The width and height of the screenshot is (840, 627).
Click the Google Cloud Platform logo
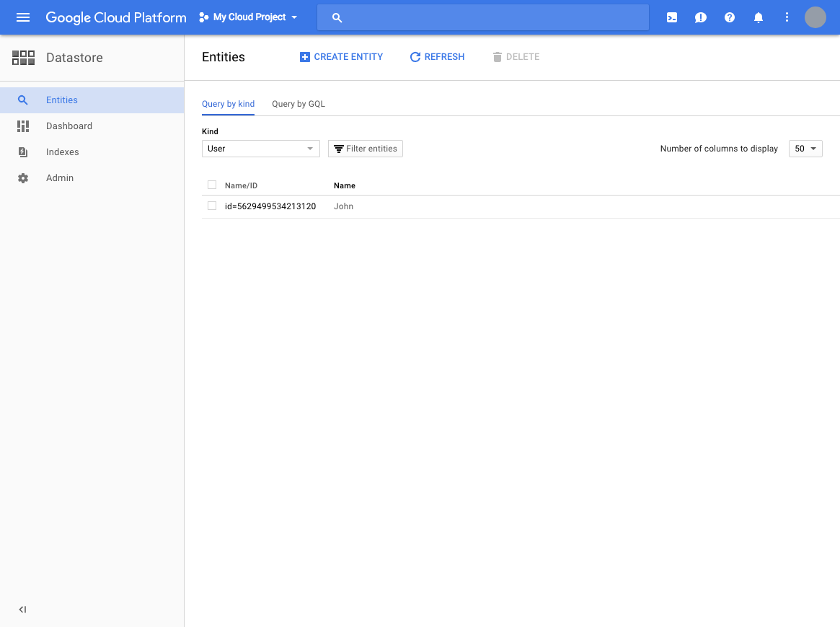coord(115,17)
